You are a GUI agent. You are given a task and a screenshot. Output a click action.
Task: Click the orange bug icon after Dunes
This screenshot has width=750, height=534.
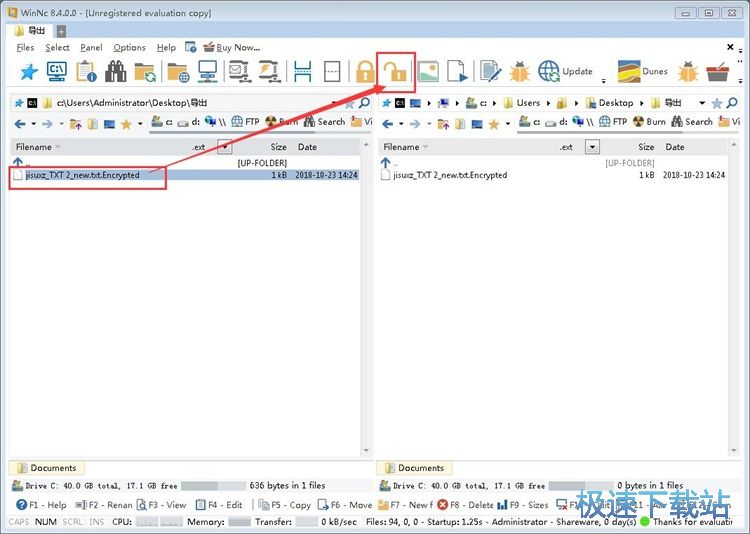coord(688,72)
